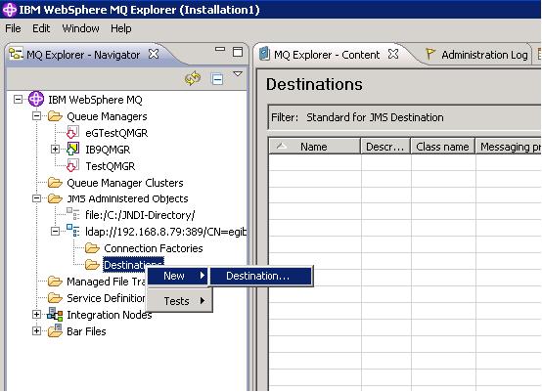Image resolution: width=542 pixels, height=392 pixels.
Task: Click the Class name column header
Action: point(443,147)
